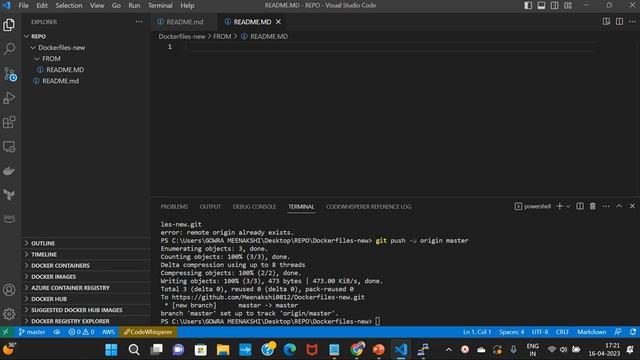The image size is (640, 360).
Task: Switch to the DEBUG CONSOLE tab
Action: pyautogui.click(x=254, y=207)
